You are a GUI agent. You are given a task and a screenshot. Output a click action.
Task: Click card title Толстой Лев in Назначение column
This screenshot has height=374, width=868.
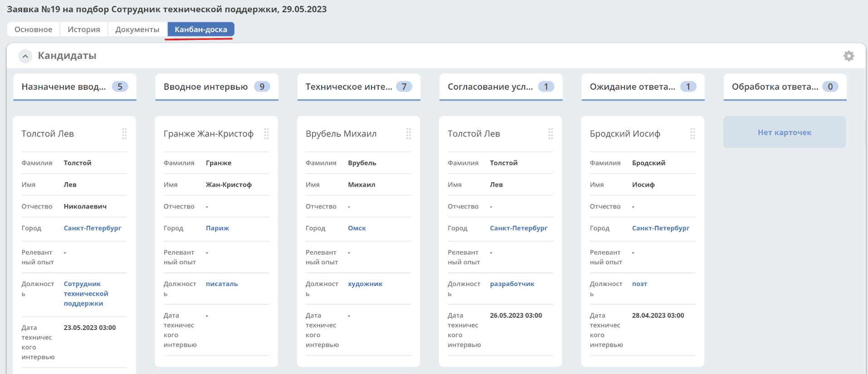[x=48, y=134]
